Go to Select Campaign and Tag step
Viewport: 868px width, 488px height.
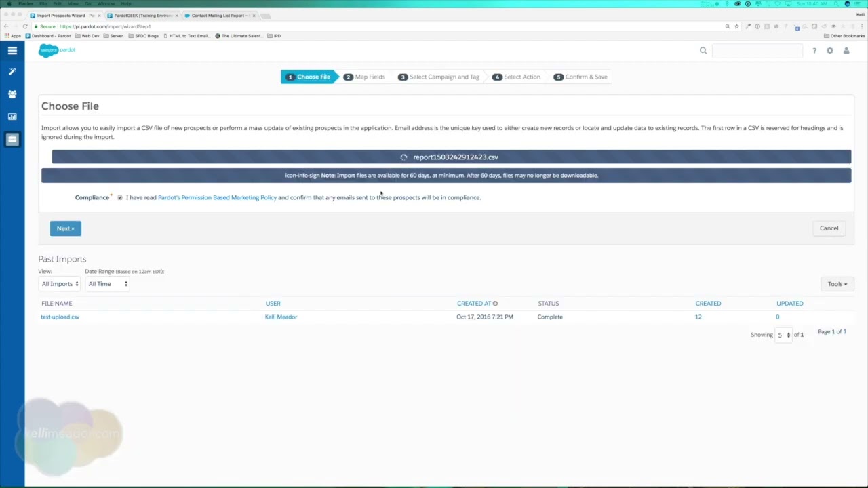439,77
